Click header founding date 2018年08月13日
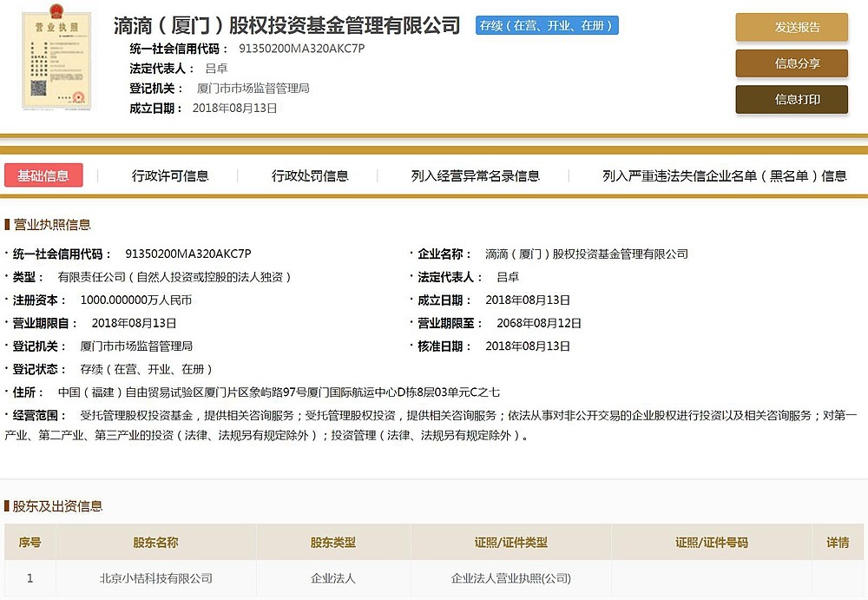868x600 pixels. click(x=234, y=108)
